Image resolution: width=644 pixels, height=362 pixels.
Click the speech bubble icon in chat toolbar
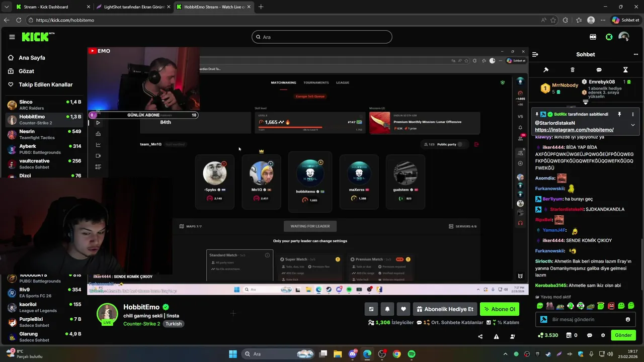599,70
